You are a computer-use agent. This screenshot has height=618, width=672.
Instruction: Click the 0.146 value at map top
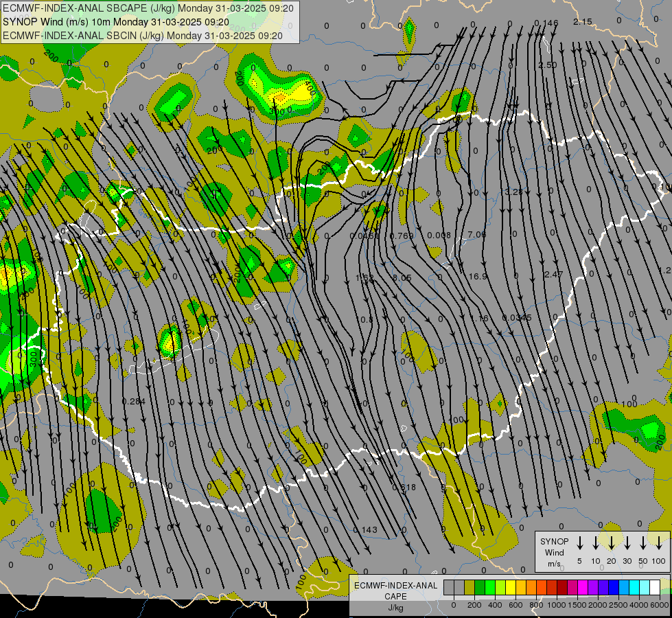click(x=546, y=23)
